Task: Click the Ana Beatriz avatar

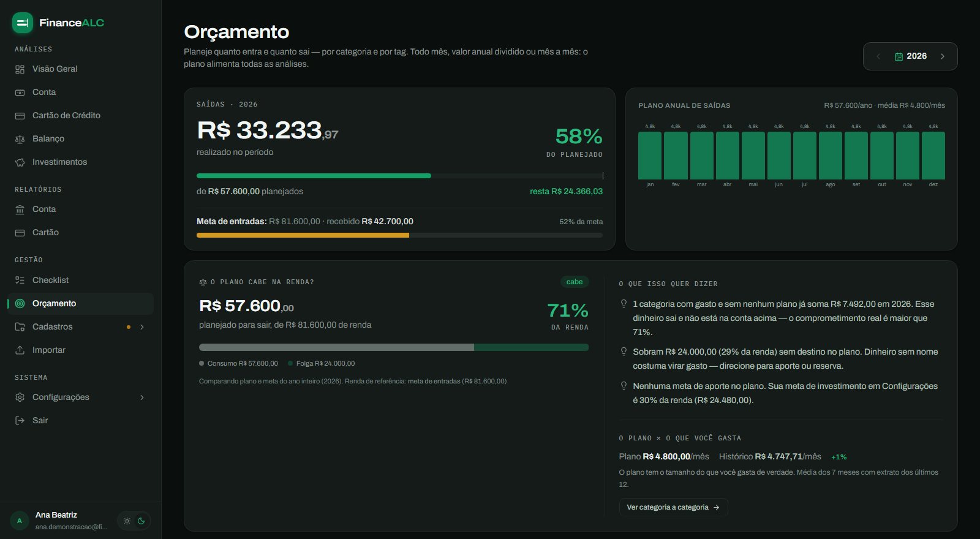Action: point(20,521)
